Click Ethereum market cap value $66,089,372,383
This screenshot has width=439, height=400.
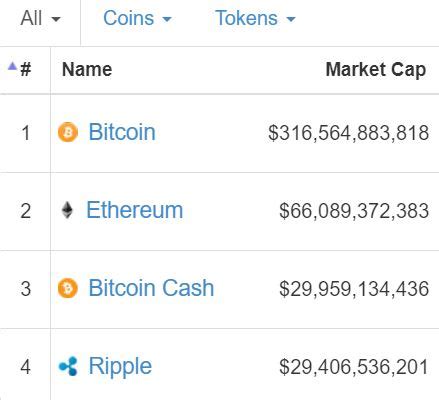(x=354, y=211)
